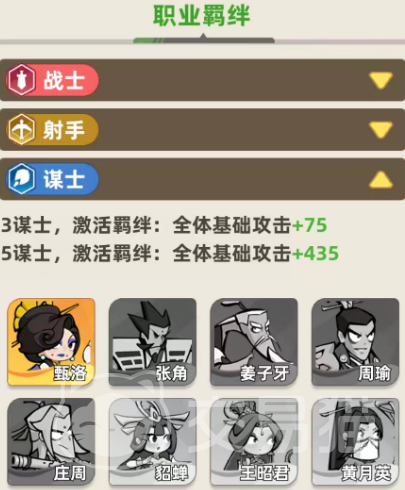The width and height of the screenshot is (405, 490).
Task: Select hero portrait 庄周
Action: pos(51,442)
